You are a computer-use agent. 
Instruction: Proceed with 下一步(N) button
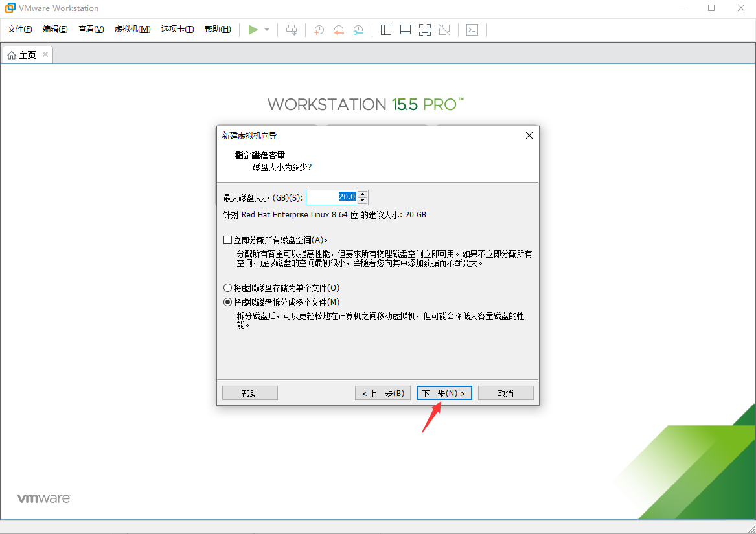pyautogui.click(x=444, y=394)
